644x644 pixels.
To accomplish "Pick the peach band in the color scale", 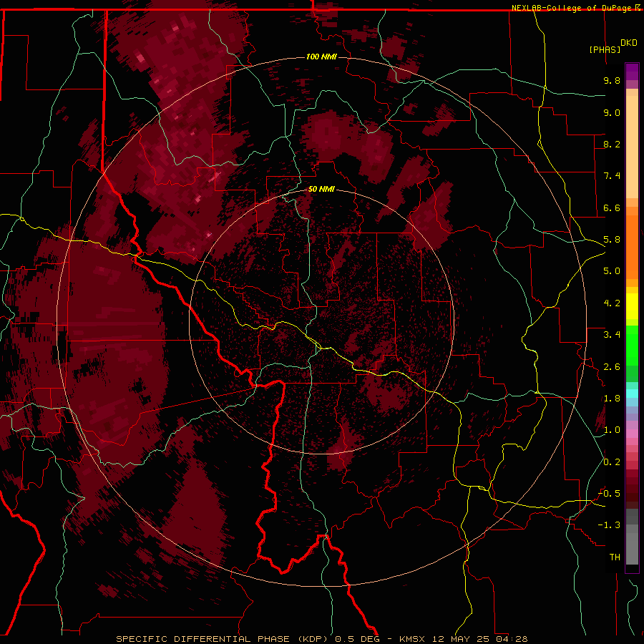I will (632, 147).
